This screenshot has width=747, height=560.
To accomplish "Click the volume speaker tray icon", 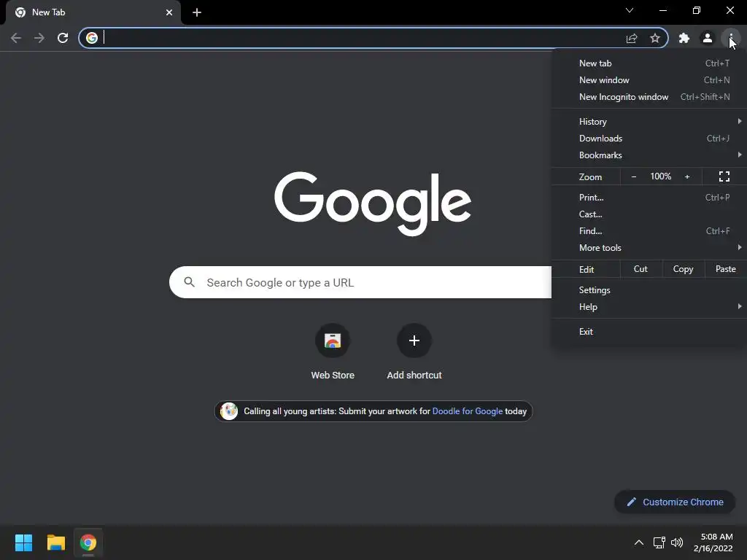I will (x=676, y=542).
